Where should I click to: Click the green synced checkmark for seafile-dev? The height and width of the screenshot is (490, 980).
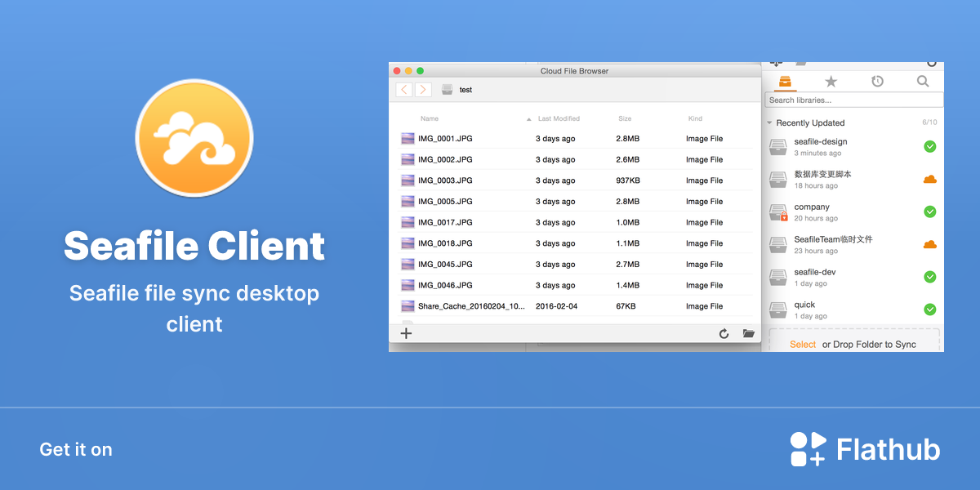(x=929, y=277)
